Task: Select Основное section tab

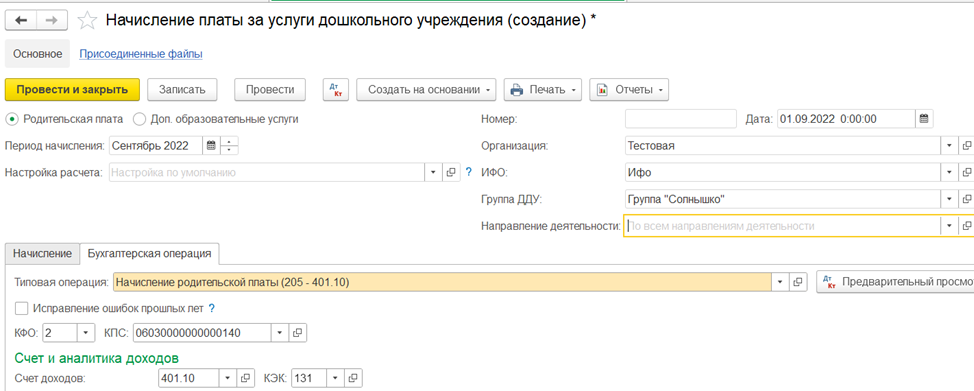Action: click(38, 54)
